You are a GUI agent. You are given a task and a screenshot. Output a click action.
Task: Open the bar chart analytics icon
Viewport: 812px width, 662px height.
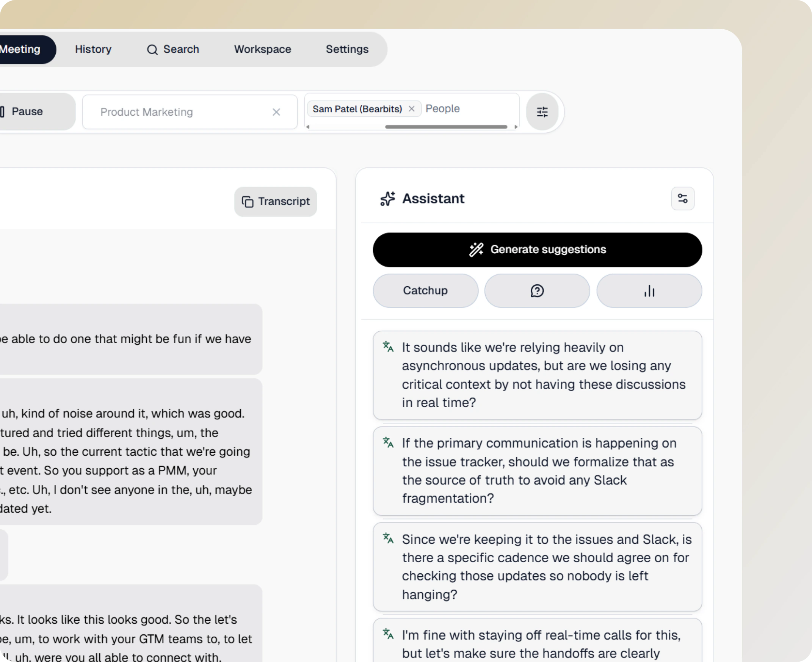(649, 290)
